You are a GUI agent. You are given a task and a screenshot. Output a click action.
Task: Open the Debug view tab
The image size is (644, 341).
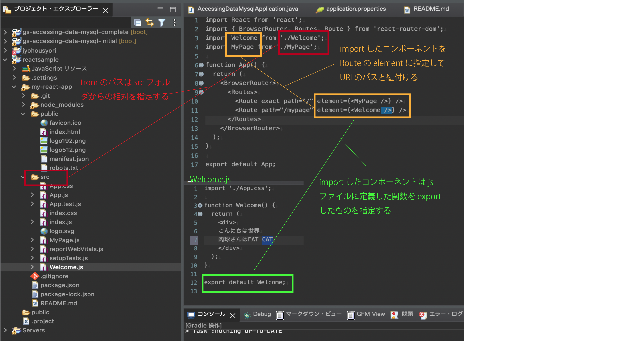click(262, 314)
